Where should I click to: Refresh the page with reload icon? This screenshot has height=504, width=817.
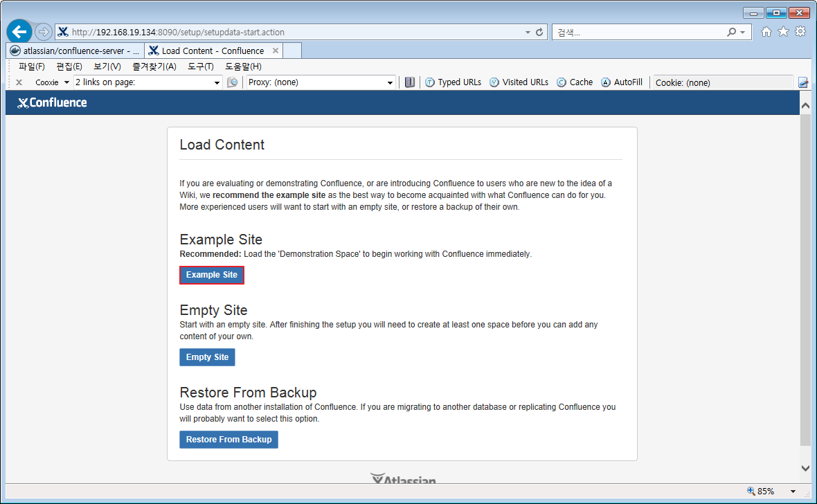click(x=539, y=33)
